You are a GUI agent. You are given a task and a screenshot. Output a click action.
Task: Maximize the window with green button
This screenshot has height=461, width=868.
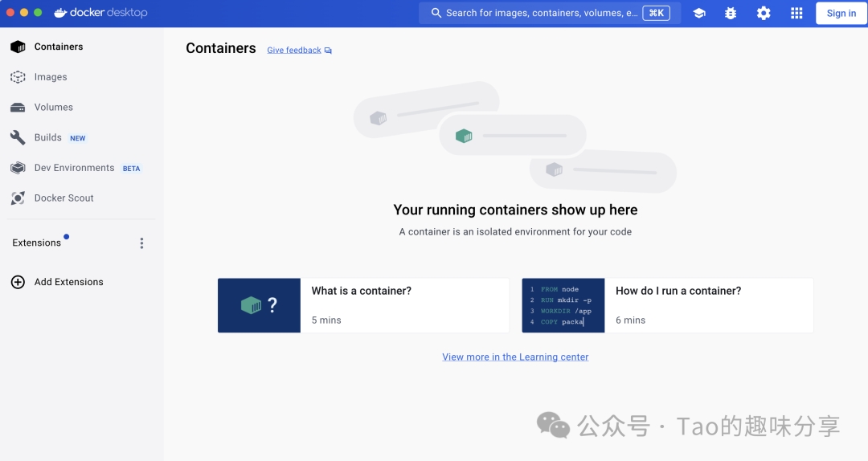point(38,12)
